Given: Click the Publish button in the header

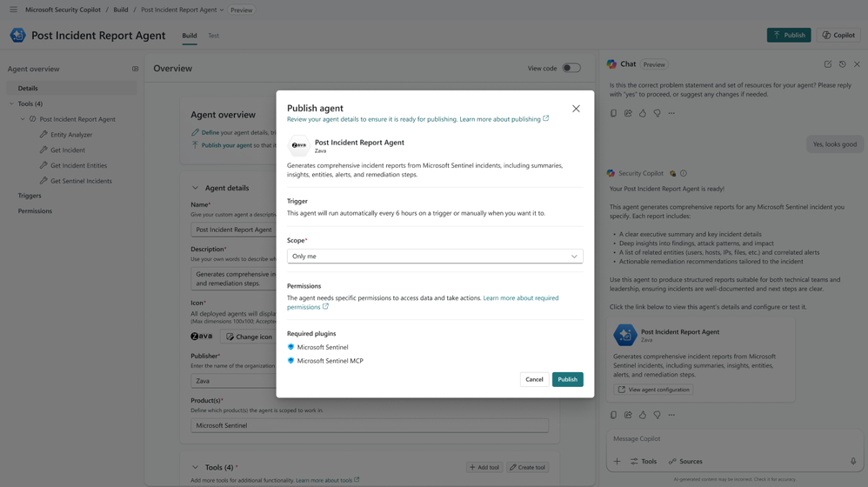Looking at the screenshot, I should 789,35.
